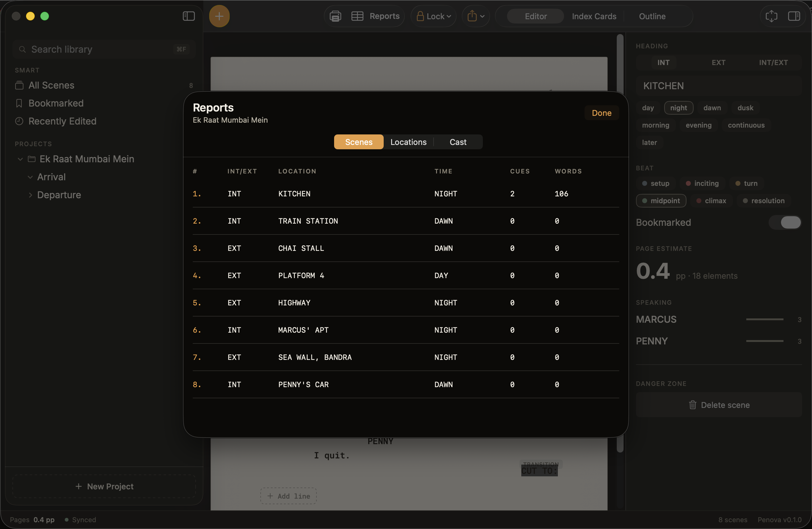Open All Scenes smart list

click(104, 85)
